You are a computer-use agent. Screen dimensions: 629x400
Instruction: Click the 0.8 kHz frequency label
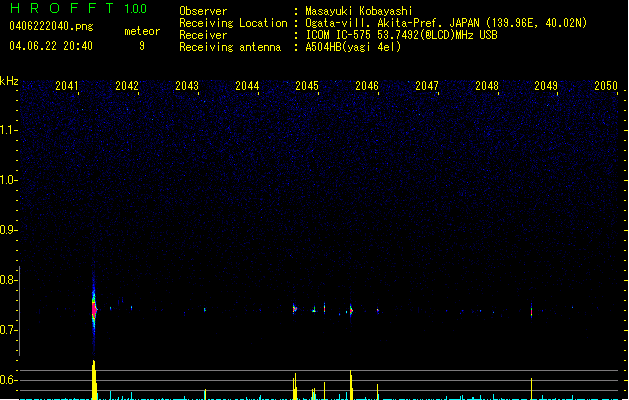(x=8, y=280)
